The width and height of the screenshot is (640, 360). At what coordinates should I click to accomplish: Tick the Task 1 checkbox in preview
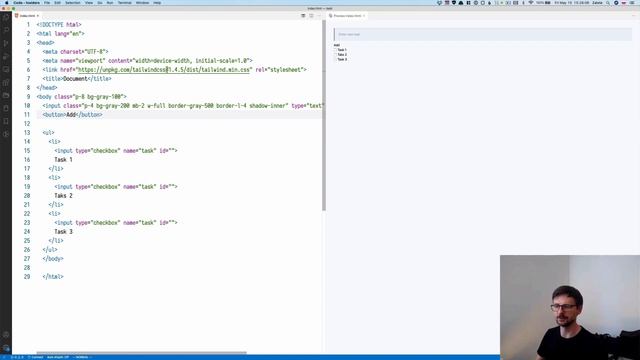(335, 50)
